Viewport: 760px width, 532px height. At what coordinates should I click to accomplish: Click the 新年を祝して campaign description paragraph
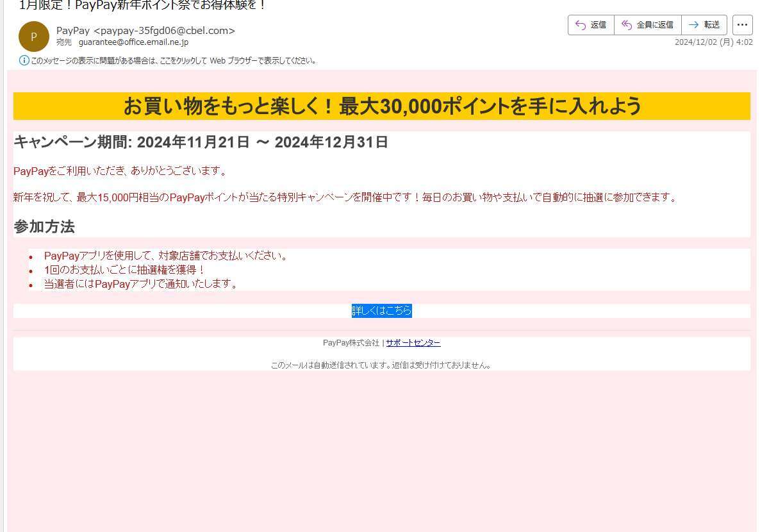click(x=345, y=197)
